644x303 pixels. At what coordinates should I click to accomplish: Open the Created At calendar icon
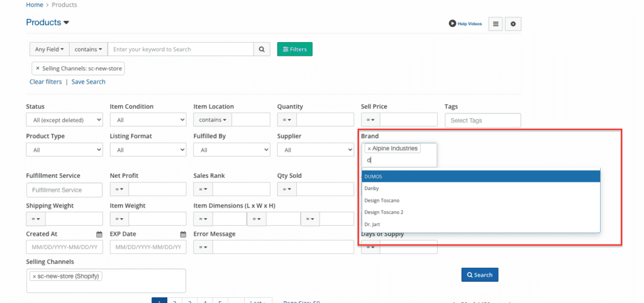pyautogui.click(x=99, y=234)
